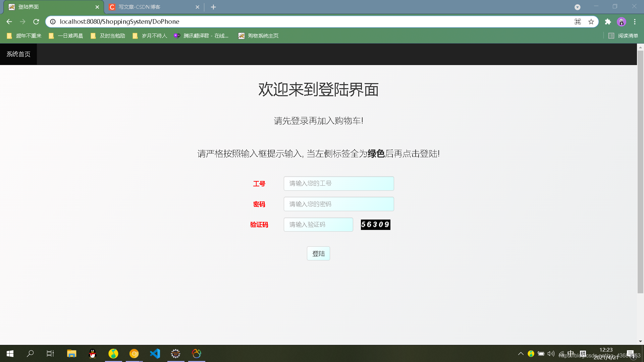Select the 登陆界面 tab
The image size is (644, 362).
coord(54,7)
